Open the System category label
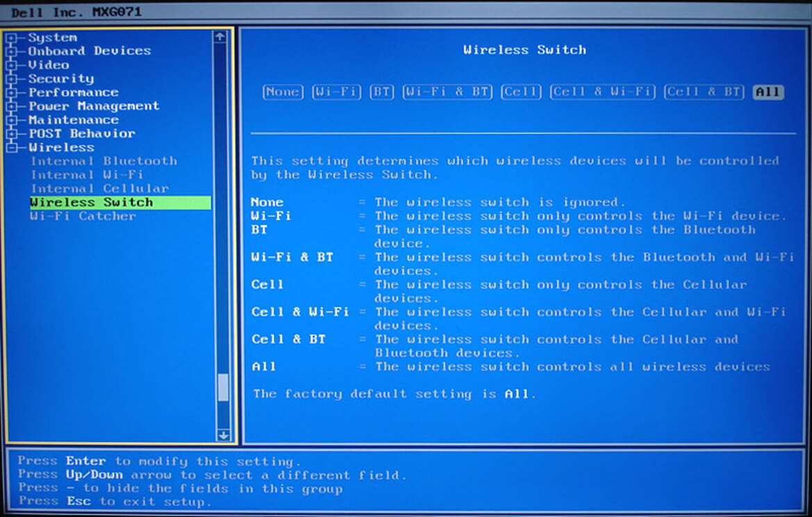 coord(52,37)
